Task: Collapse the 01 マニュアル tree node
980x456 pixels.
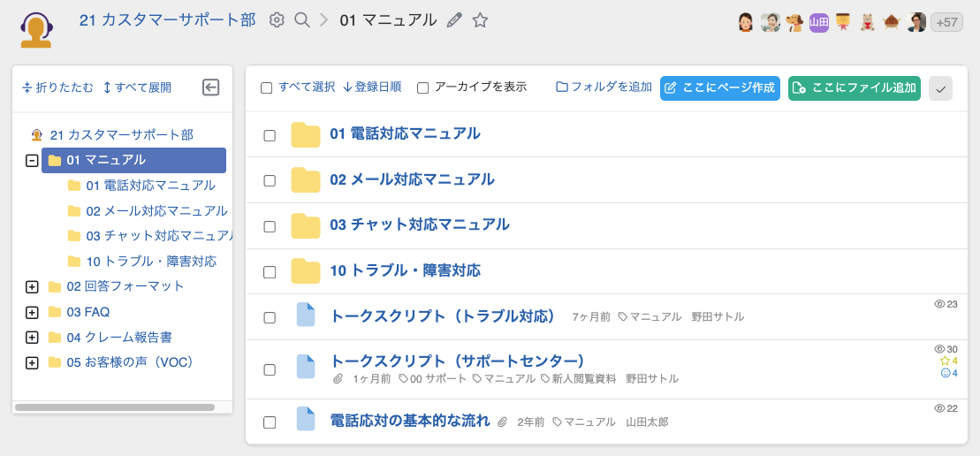Action: pos(32,161)
